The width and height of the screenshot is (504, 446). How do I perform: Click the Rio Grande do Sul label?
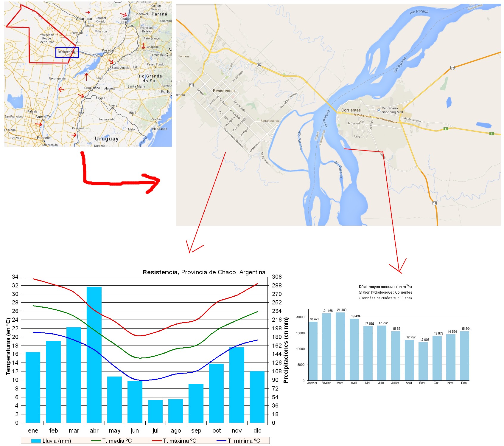(150, 78)
